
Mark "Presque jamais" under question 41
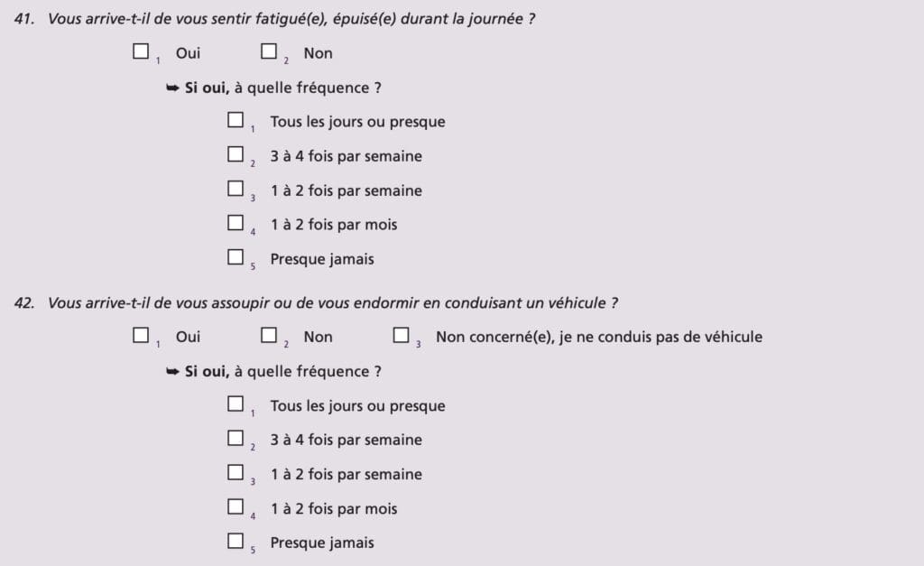[236, 257]
